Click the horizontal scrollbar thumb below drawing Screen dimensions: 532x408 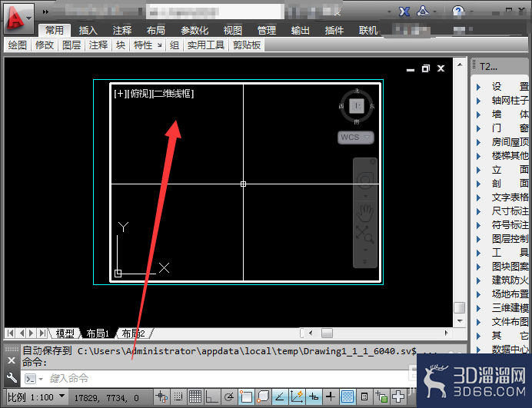coord(327,333)
